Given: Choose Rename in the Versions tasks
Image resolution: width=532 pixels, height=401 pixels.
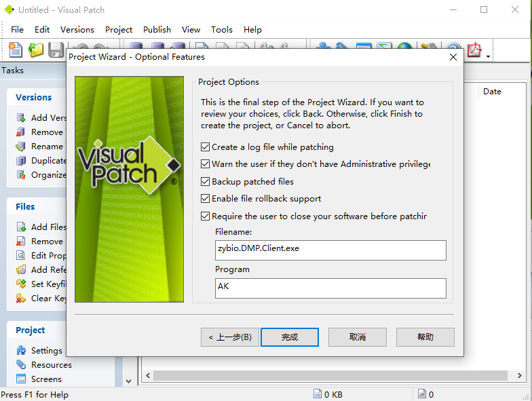Looking at the screenshot, I should click(40, 147).
